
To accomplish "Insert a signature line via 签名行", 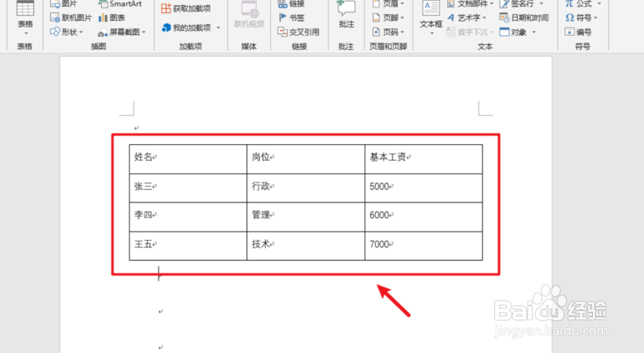I will pos(522,5).
